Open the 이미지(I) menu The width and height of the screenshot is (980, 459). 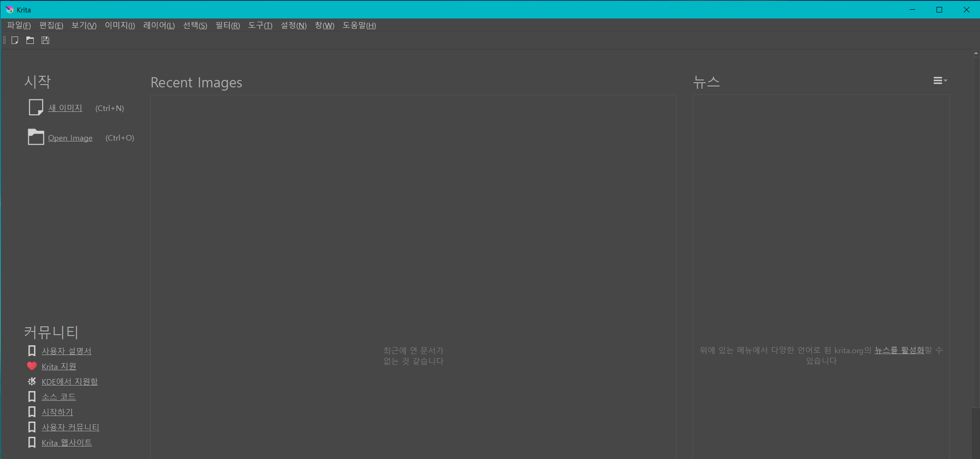pos(120,25)
